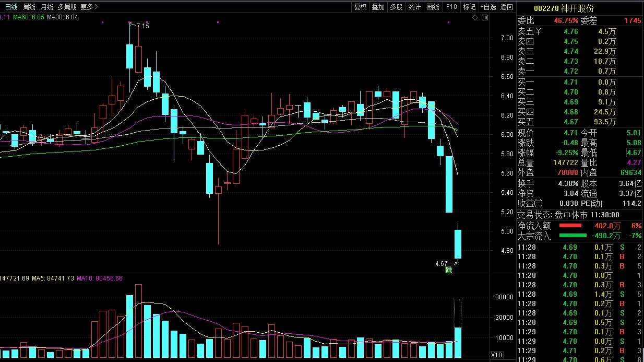
Task: Click the 总量 value 147722
Action: pos(566,162)
